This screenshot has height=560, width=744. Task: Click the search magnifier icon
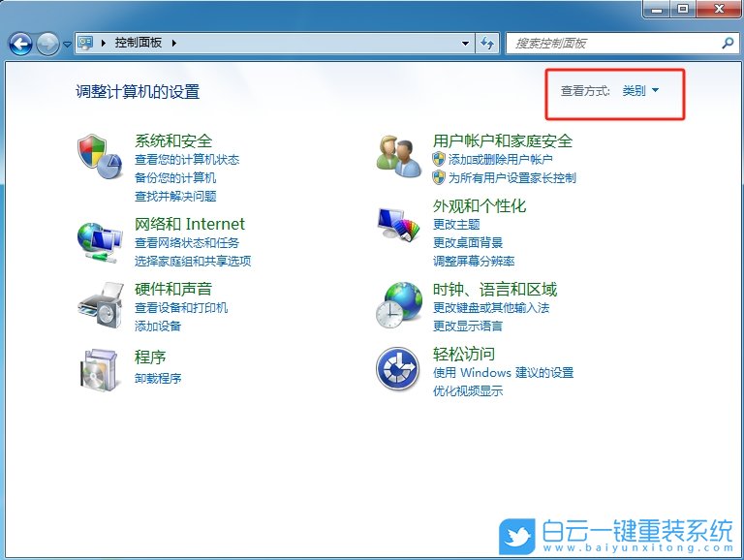click(x=728, y=44)
